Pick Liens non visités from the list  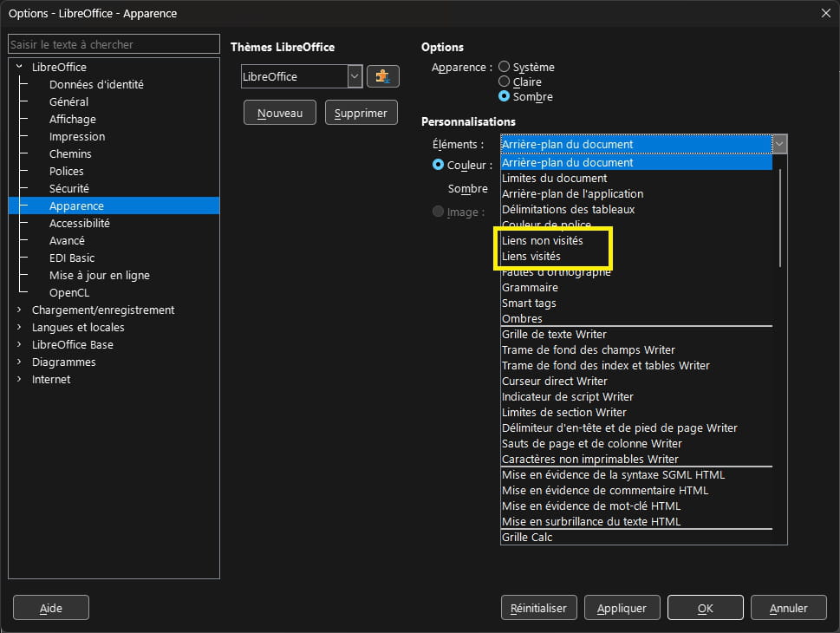pos(636,241)
